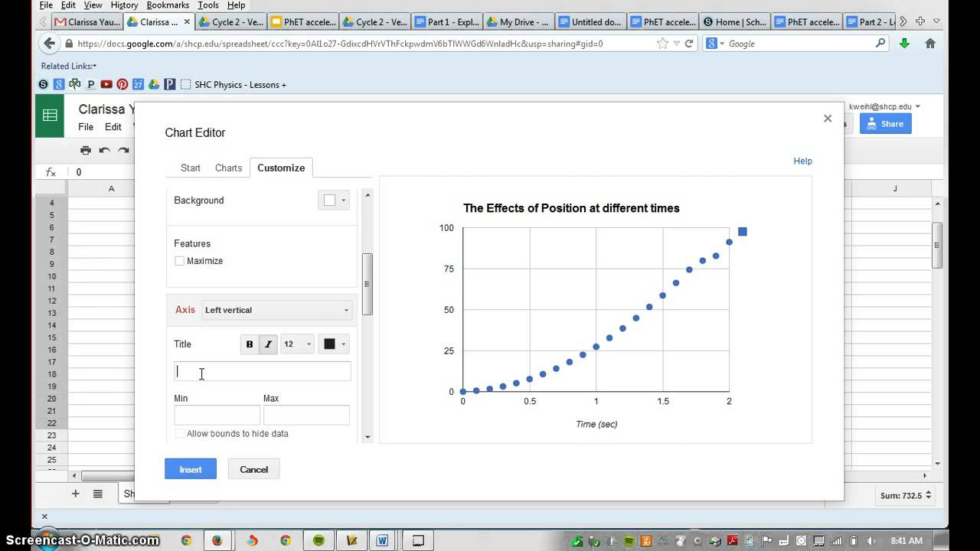Click the print icon in Sheets toolbar
Viewport: 980px width, 551px height.
[x=86, y=150]
